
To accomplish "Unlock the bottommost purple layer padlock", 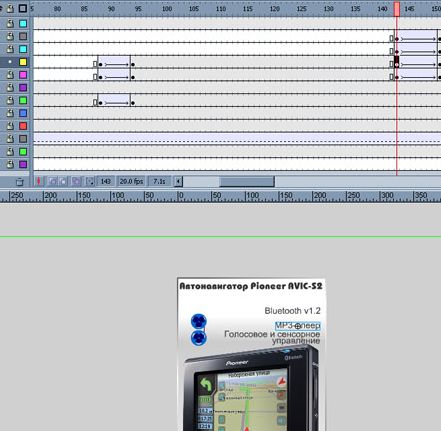I will point(10,164).
